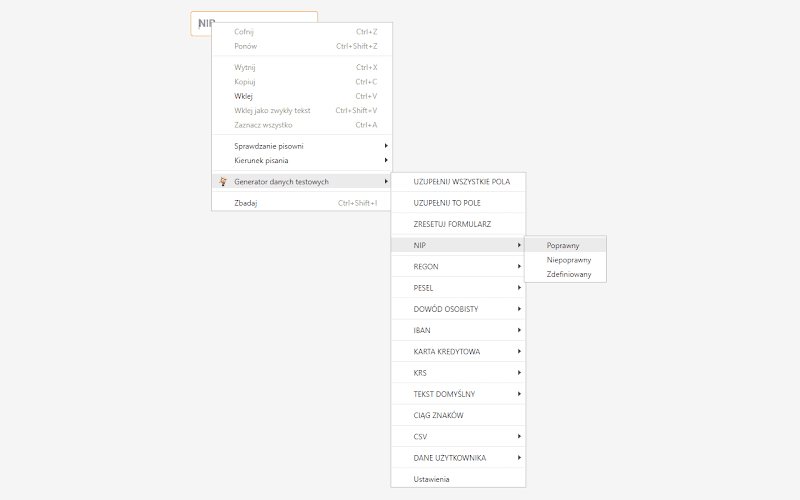Expand DANE UŻYTKOWNIKA submenu

458,458
